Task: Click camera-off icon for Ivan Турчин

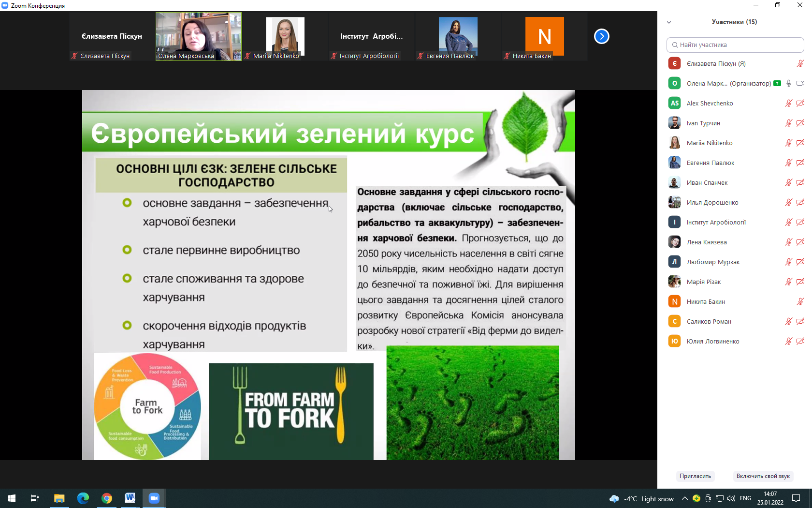Action: coord(800,123)
